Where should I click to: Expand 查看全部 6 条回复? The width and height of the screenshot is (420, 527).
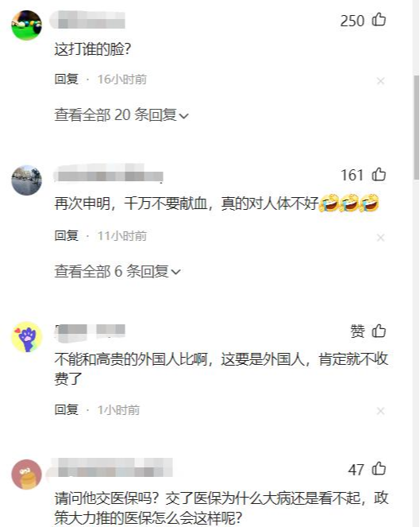(118, 271)
